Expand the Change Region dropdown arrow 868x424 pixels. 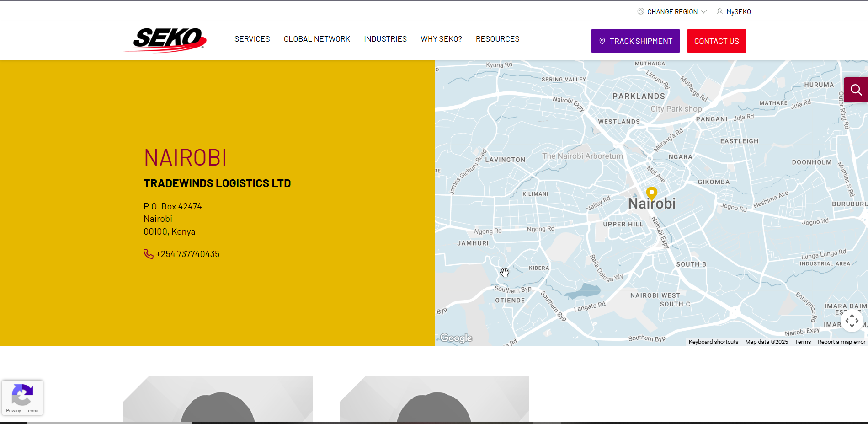pos(703,12)
